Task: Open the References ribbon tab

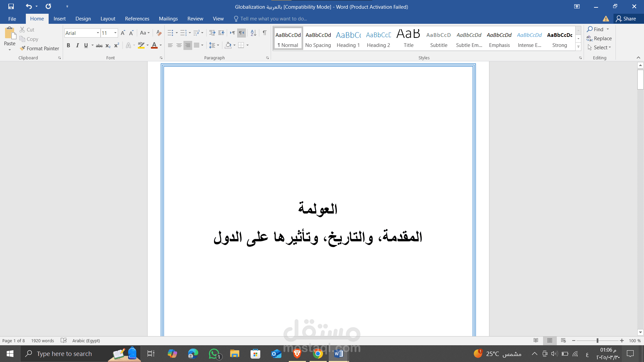Action: (x=137, y=18)
